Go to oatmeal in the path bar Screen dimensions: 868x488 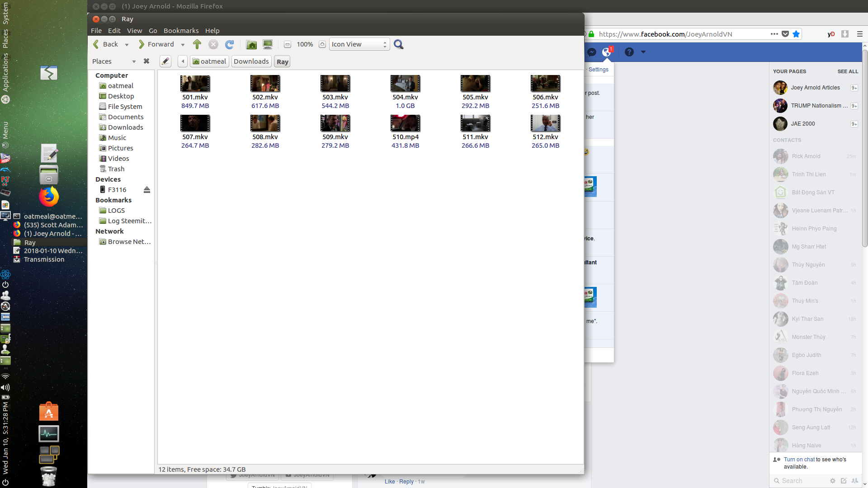tap(209, 61)
